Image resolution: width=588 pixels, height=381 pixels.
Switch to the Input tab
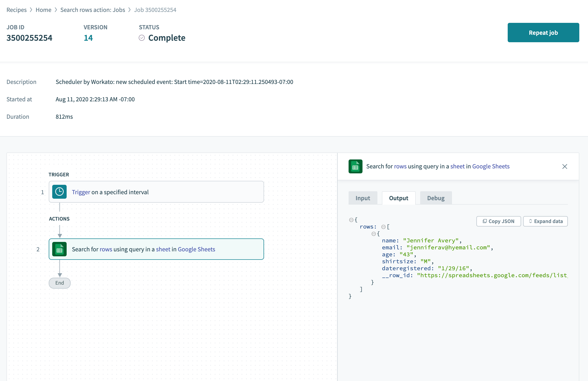pyautogui.click(x=363, y=198)
